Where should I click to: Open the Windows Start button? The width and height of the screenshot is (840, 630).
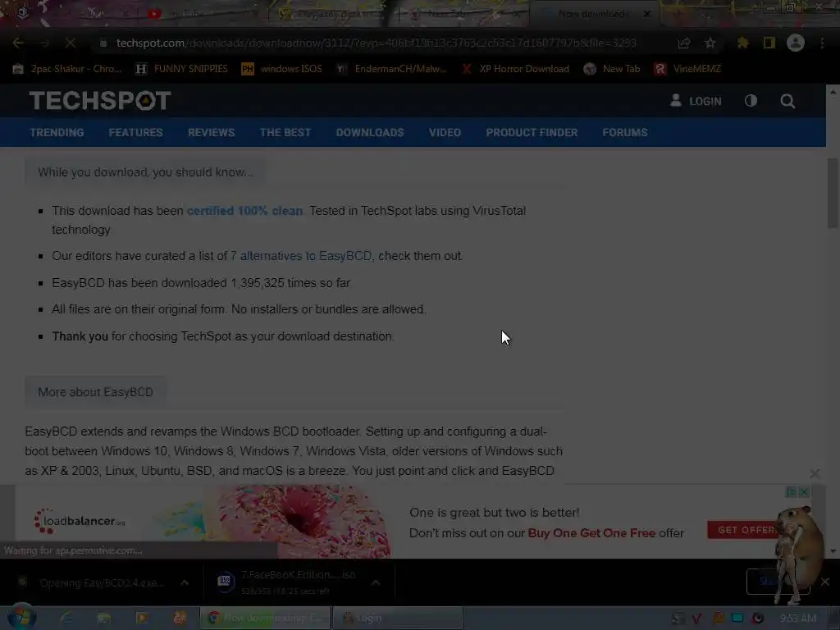pos(22,618)
